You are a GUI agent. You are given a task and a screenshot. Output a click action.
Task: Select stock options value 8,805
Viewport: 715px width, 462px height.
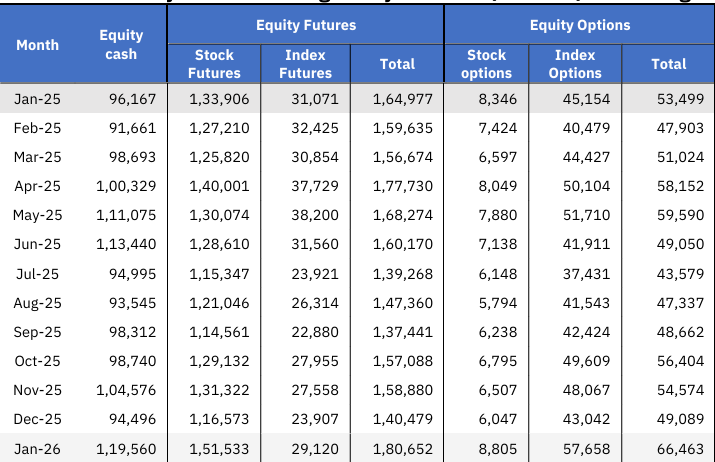click(497, 449)
